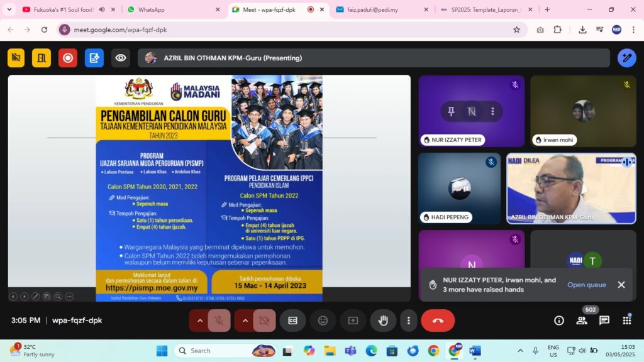Click the blue document download icon

click(94, 58)
